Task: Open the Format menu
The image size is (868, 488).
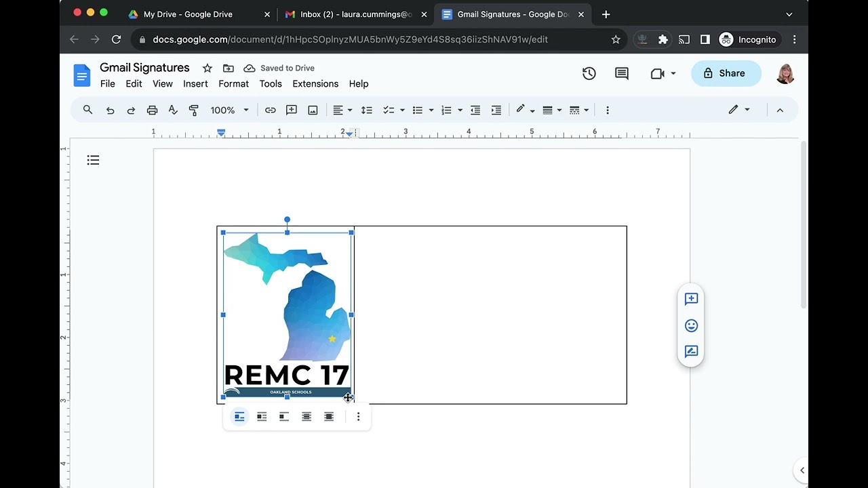Action: coord(233,83)
